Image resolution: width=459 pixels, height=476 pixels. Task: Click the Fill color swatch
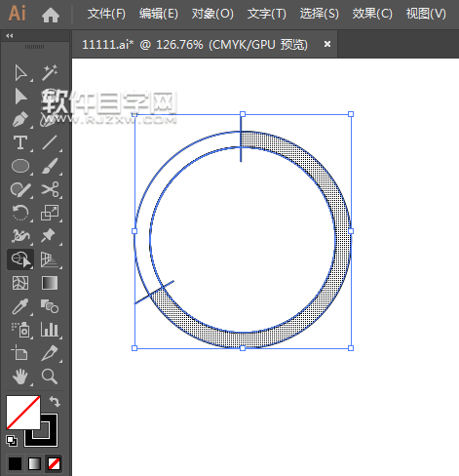point(23,413)
